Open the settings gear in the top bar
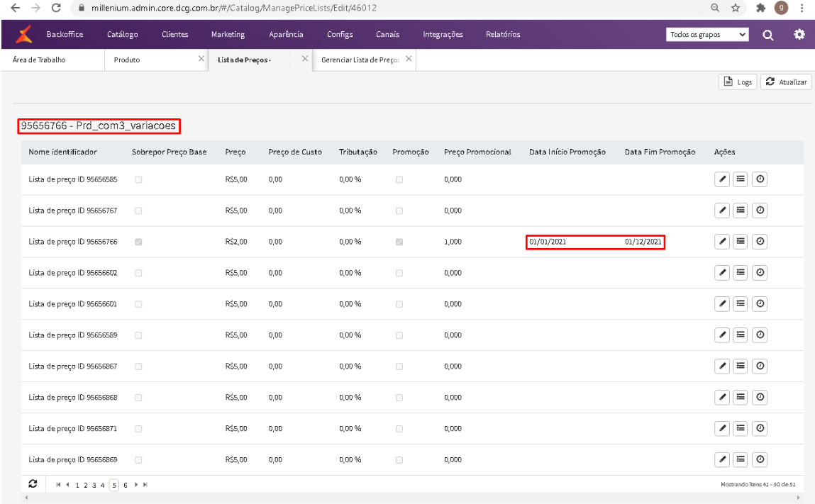The height and width of the screenshot is (504, 815). click(x=799, y=35)
